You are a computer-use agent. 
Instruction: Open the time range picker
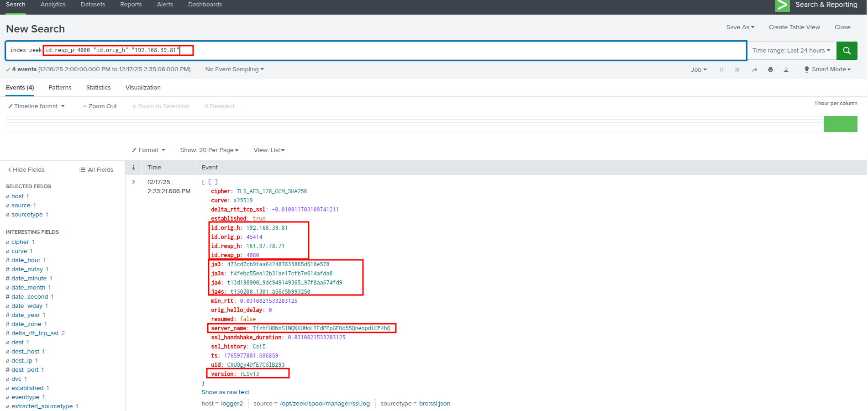coord(791,51)
